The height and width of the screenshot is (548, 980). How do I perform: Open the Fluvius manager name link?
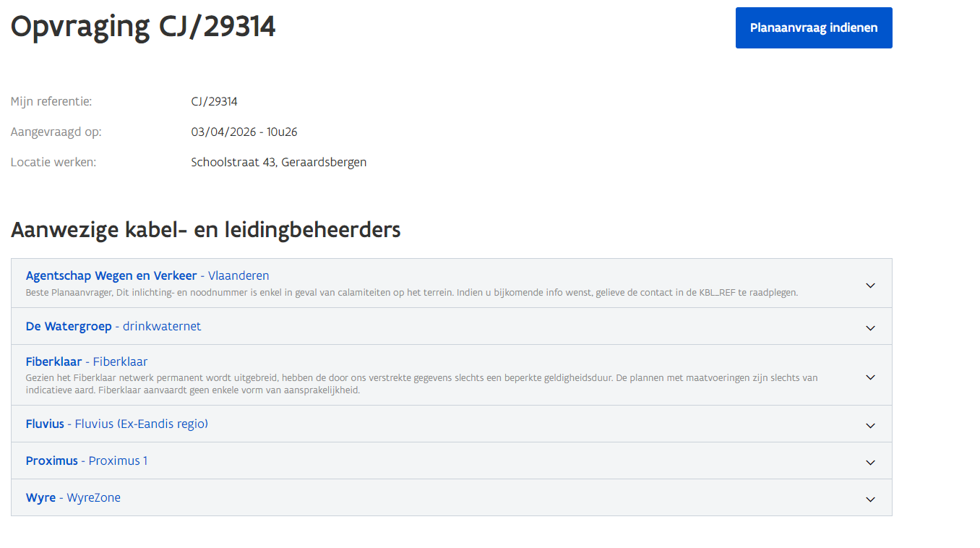[x=45, y=424]
